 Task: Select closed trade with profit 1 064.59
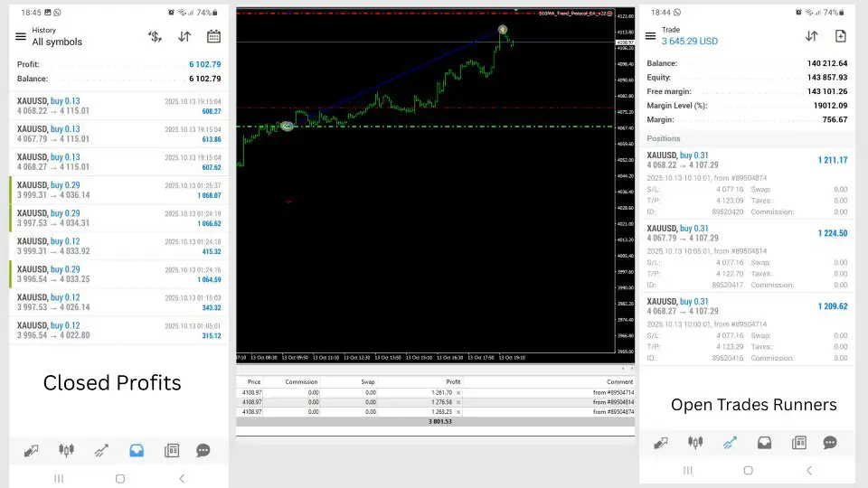click(x=119, y=274)
